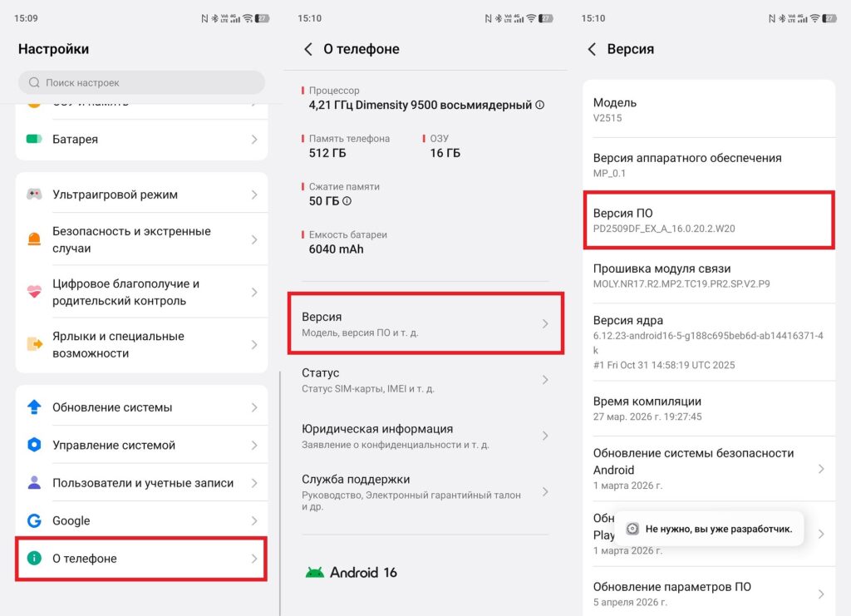Tap Время компиляции entry
This screenshot has width=851, height=616.
(x=709, y=408)
